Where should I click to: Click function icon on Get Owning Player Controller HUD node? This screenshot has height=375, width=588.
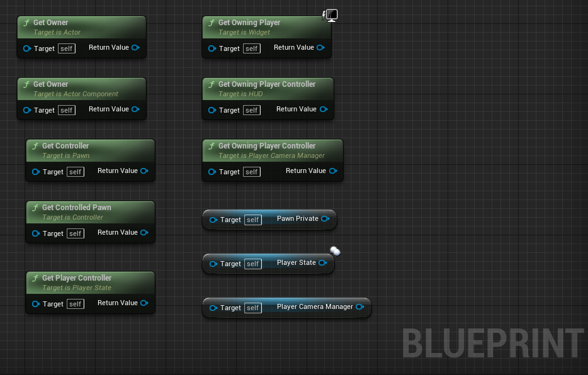click(212, 84)
